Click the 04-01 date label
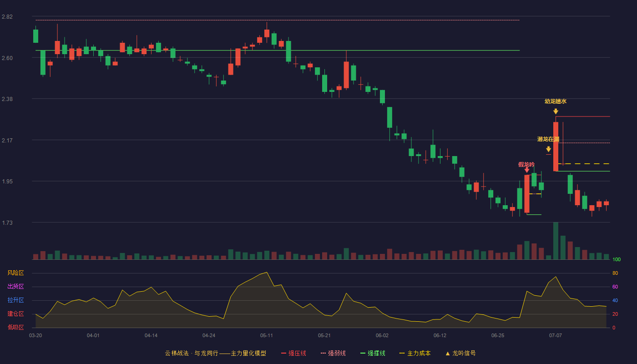 click(93, 335)
